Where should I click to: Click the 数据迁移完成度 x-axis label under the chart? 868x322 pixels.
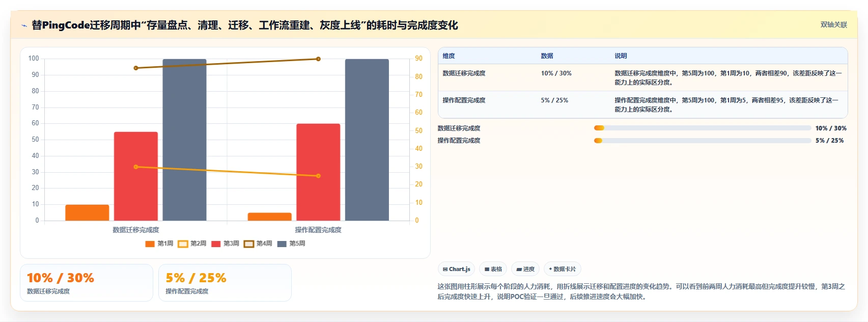pos(136,230)
